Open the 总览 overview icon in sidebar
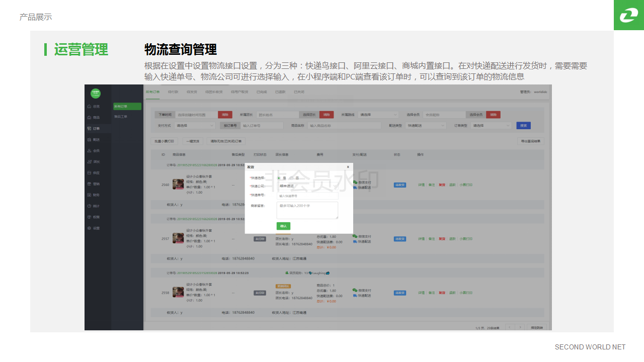This screenshot has height=362, width=644. tap(90, 107)
